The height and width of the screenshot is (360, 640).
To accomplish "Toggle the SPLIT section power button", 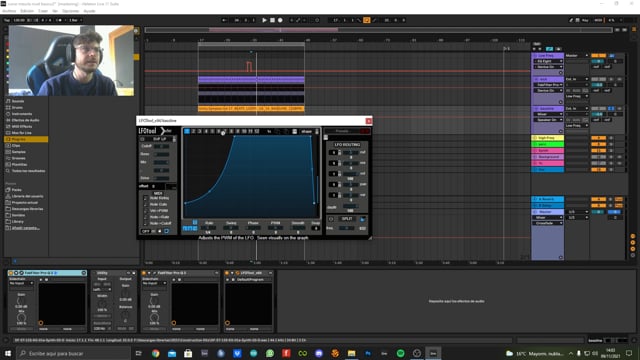I will click(x=331, y=219).
